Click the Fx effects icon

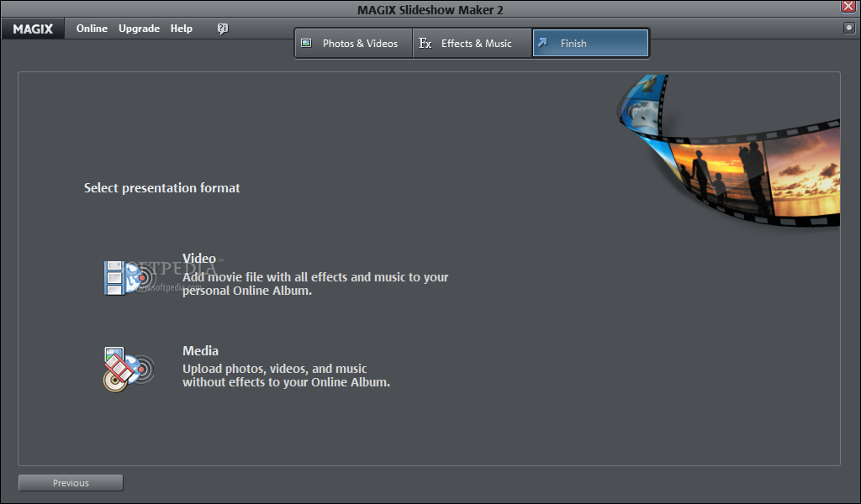425,44
